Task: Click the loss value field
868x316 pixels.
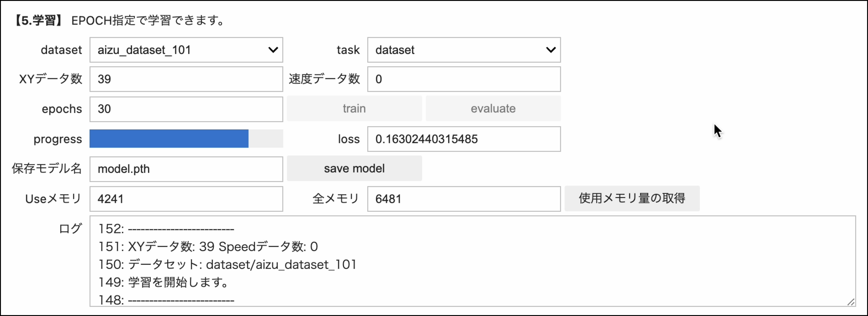Action: [x=464, y=139]
